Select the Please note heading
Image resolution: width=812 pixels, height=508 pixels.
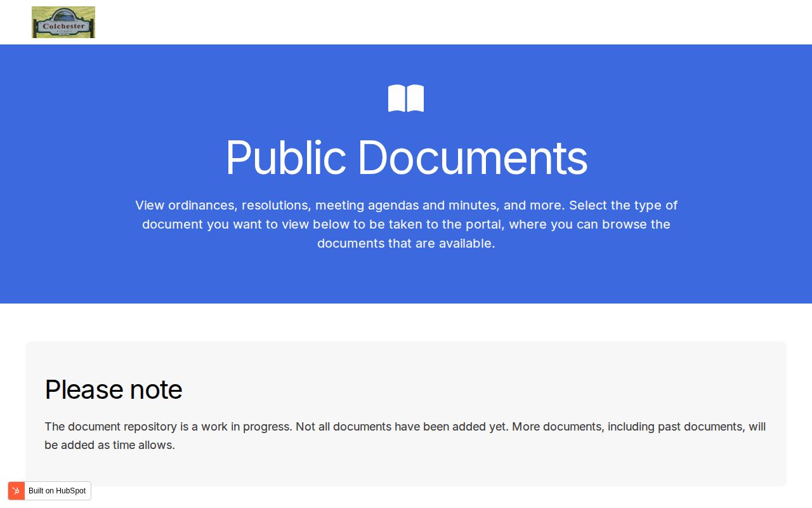(114, 389)
